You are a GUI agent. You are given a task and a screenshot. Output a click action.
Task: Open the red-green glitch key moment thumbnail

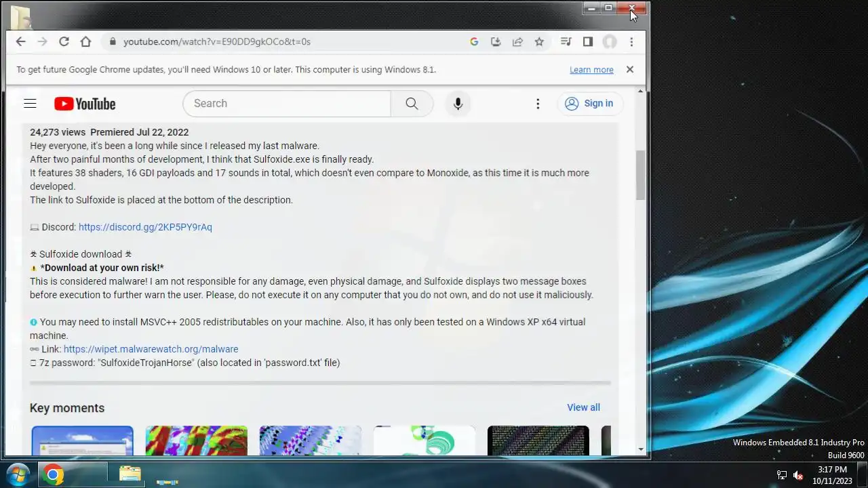[196, 441]
